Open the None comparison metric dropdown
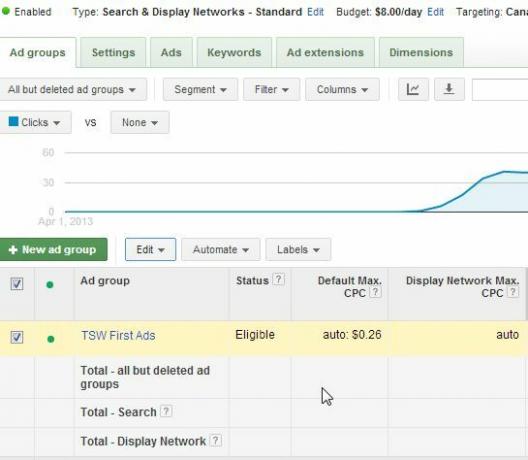Viewport: 528px width, 460px height. (140, 123)
